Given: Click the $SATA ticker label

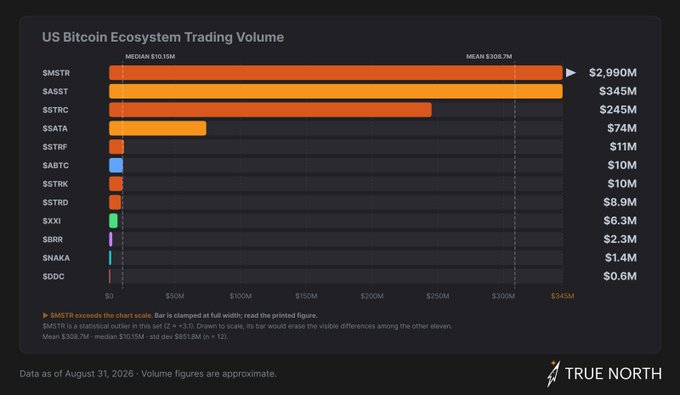Looking at the screenshot, I should coord(55,128).
